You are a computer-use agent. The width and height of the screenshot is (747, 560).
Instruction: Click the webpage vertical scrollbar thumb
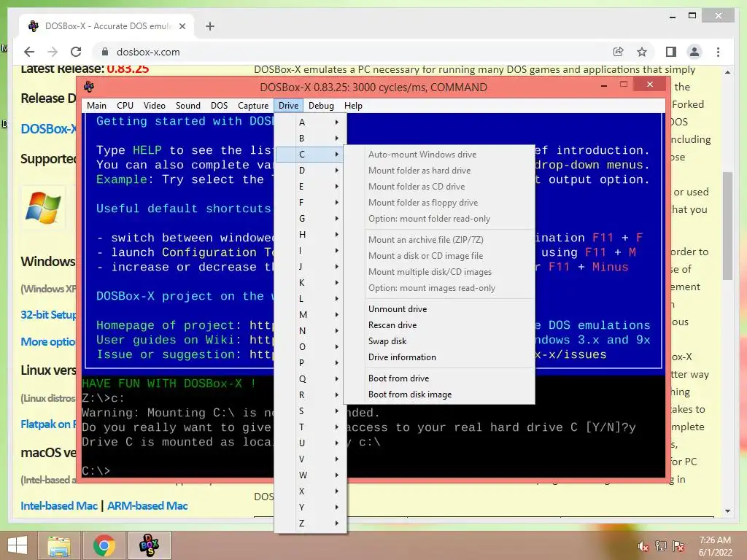727,226
